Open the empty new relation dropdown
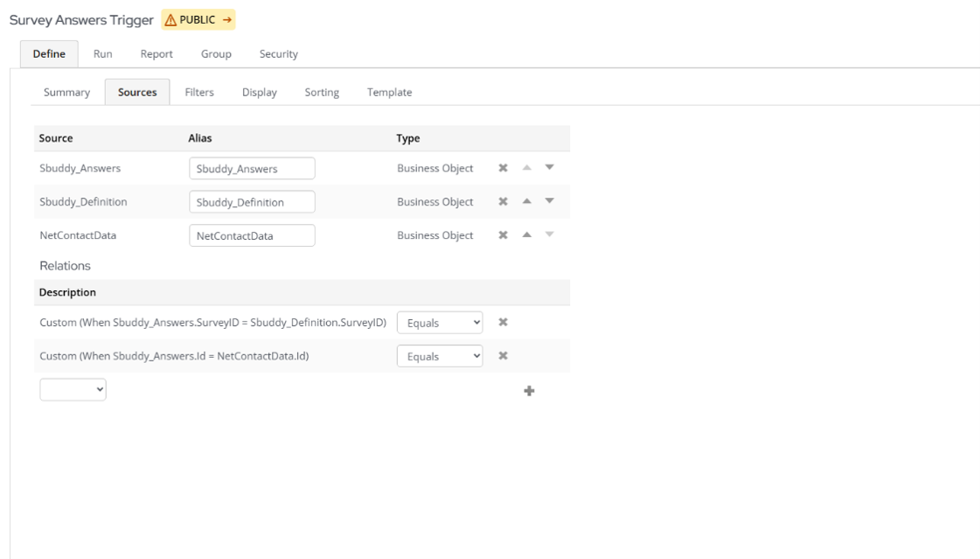Image resolution: width=980 pixels, height=559 pixels. pyautogui.click(x=73, y=389)
